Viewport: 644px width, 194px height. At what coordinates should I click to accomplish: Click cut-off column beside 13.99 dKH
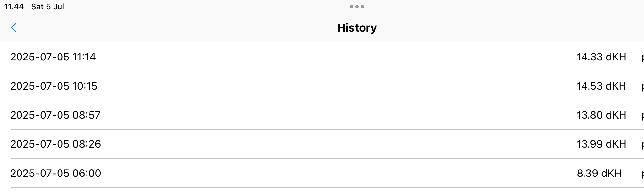(x=642, y=145)
